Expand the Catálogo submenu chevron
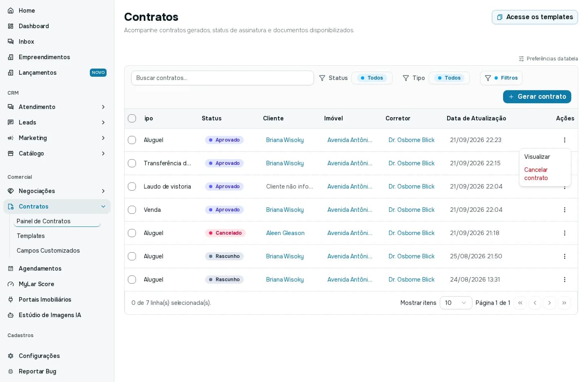The height and width of the screenshot is (382, 588). 103,153
